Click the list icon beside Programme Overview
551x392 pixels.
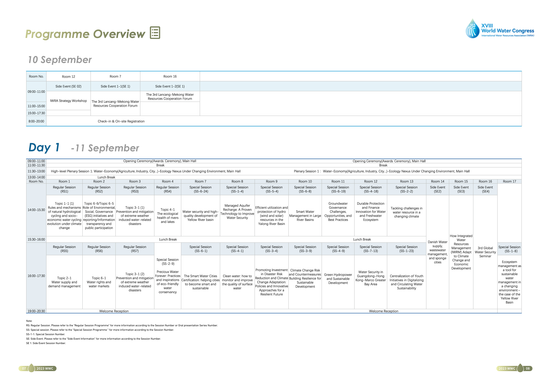155,33
